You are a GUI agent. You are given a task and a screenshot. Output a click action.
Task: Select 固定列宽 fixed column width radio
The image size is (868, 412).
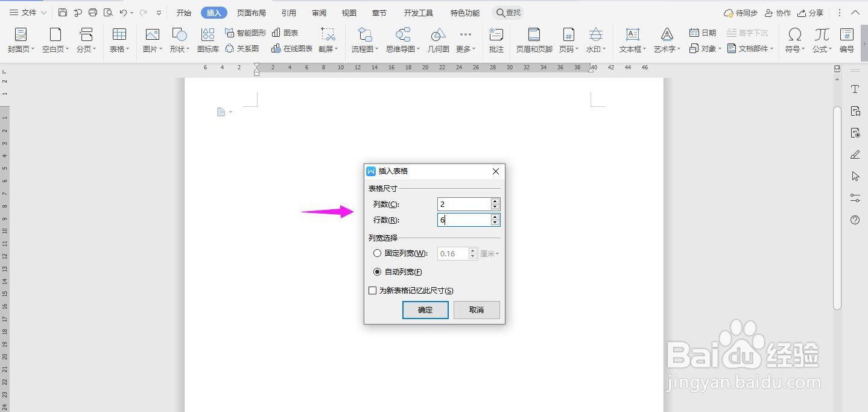378,253
